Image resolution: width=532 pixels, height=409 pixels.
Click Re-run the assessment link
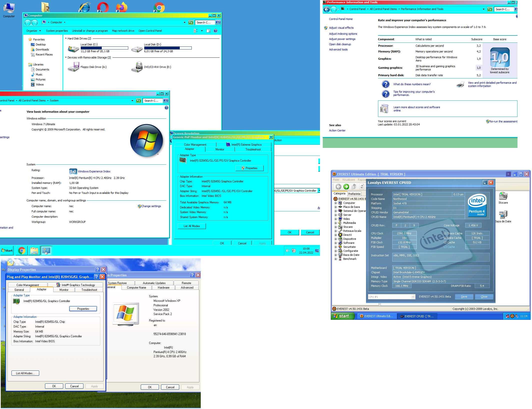(503, 121)
